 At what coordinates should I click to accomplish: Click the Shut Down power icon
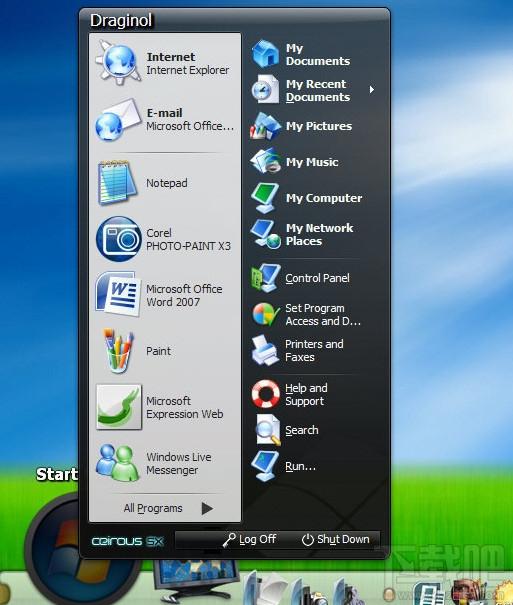point(307,540)
